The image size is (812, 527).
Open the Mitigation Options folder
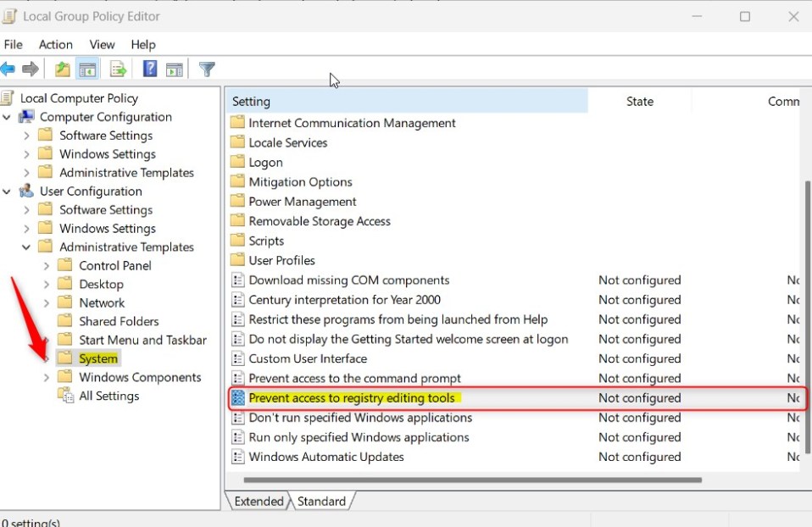pos(300,182)
